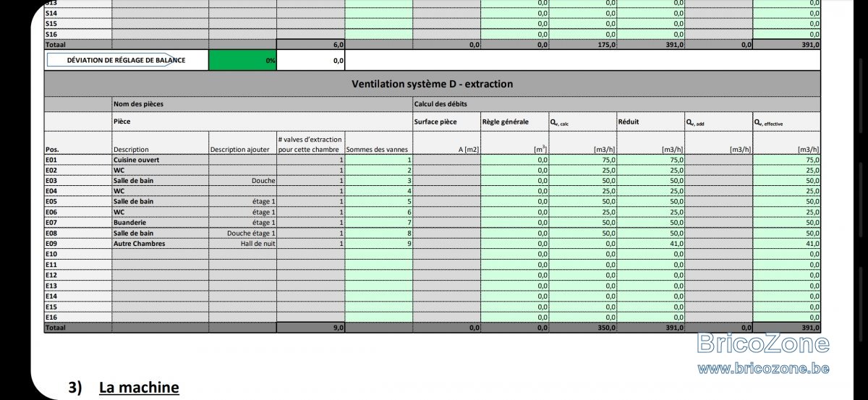
Task: Select position label S16
Action: click(51, 34)
